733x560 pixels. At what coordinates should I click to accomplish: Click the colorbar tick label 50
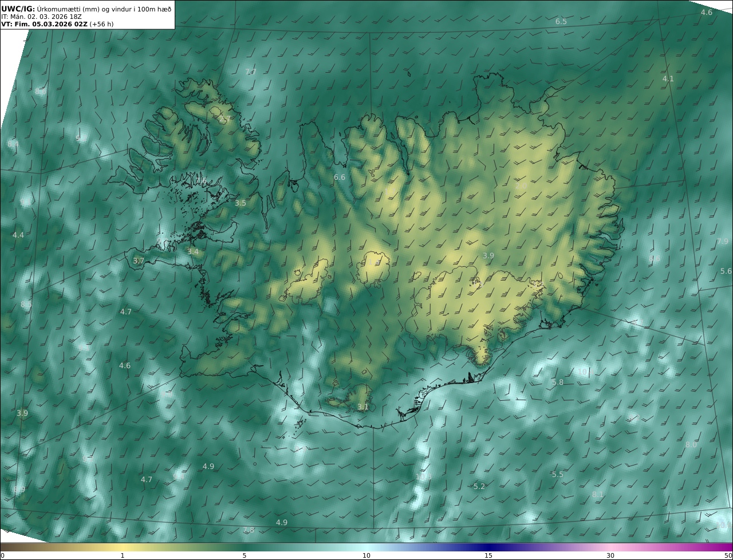click(728, 555)
